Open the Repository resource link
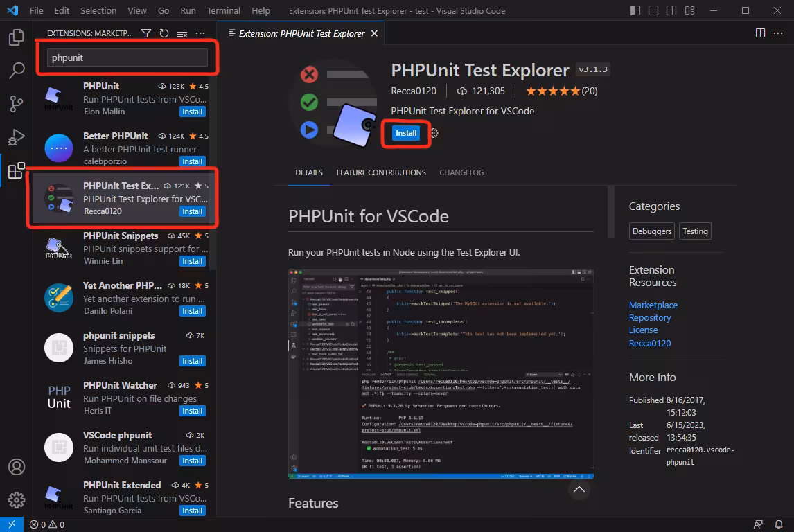Viewport: 794px width, 532px height. (x=650, y=318)
